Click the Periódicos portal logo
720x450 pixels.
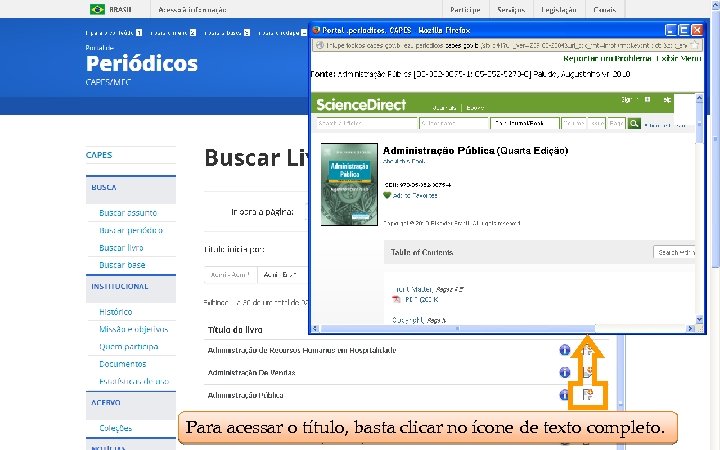[141, 64]
